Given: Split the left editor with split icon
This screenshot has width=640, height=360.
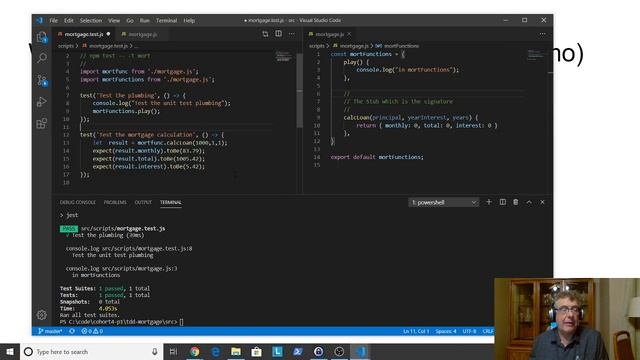Looking at the screenshot, I should tap(278, 34).
